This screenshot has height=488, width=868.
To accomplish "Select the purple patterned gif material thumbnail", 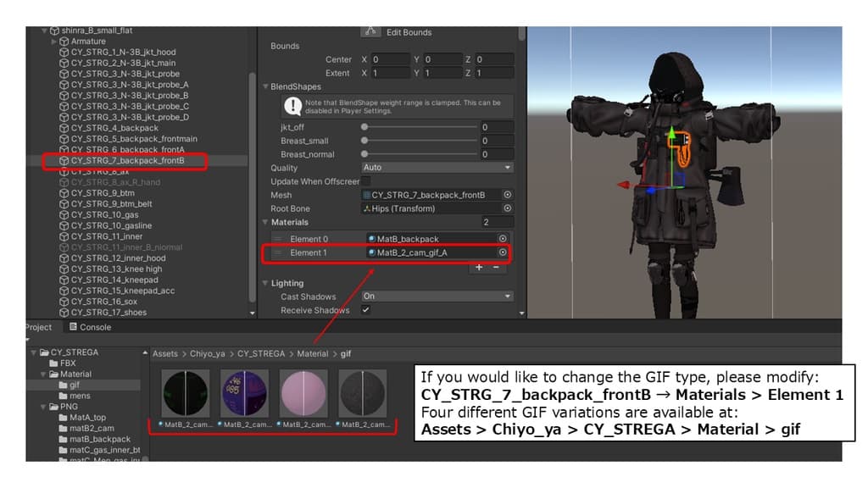I will [x=244, y=393].
